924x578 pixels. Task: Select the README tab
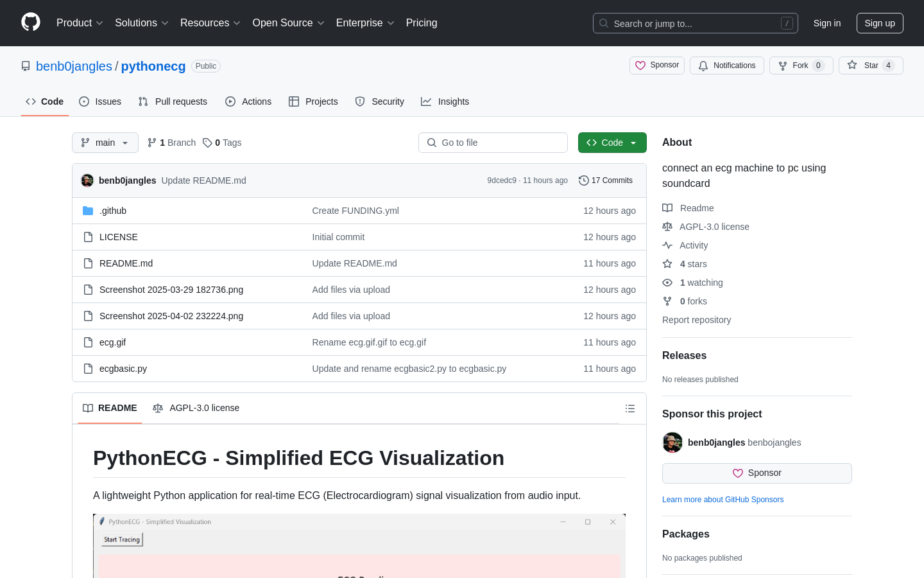[x=110, y=408]
